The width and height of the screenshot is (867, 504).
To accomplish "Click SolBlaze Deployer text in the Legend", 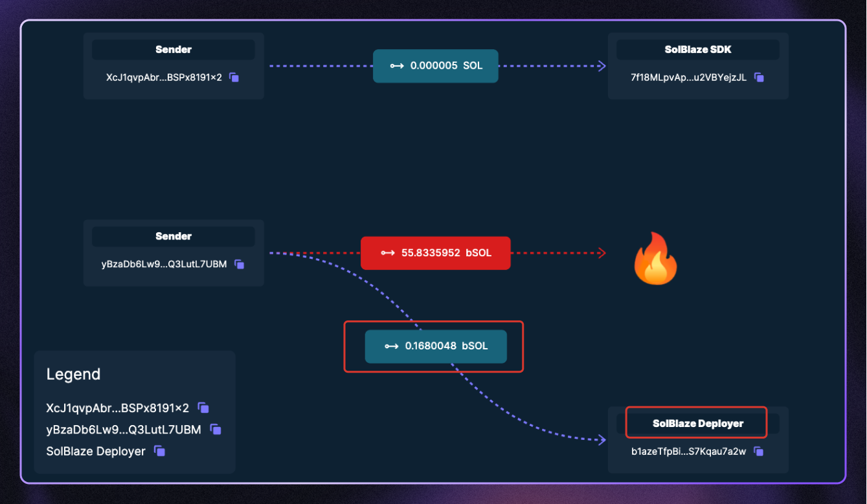I will click(x=96, y=452).
